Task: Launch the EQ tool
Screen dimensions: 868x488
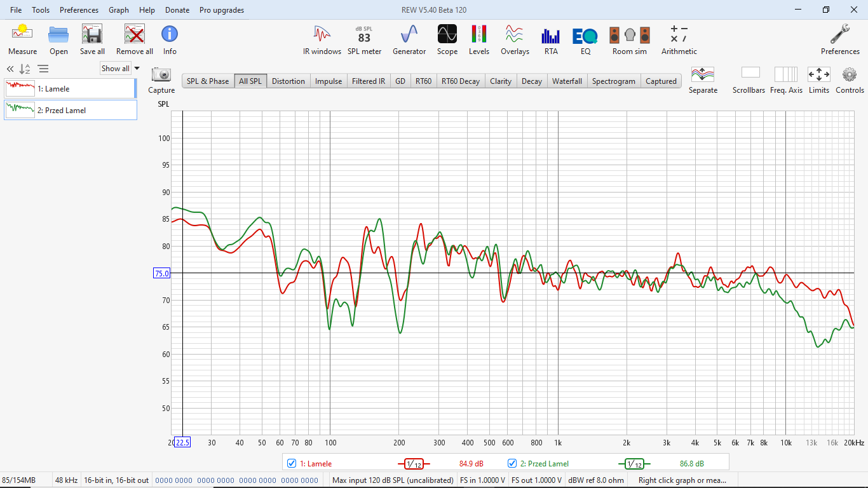Action: click(x=585, y=39)
